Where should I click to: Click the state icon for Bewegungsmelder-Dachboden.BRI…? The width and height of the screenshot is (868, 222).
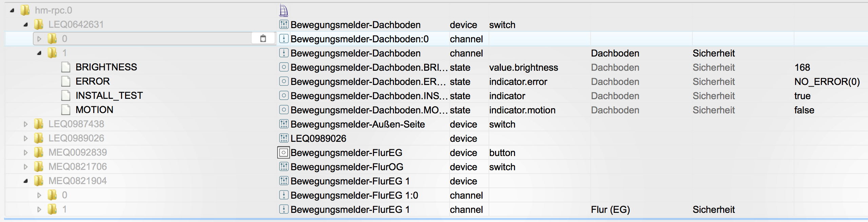tap(283, 67)
